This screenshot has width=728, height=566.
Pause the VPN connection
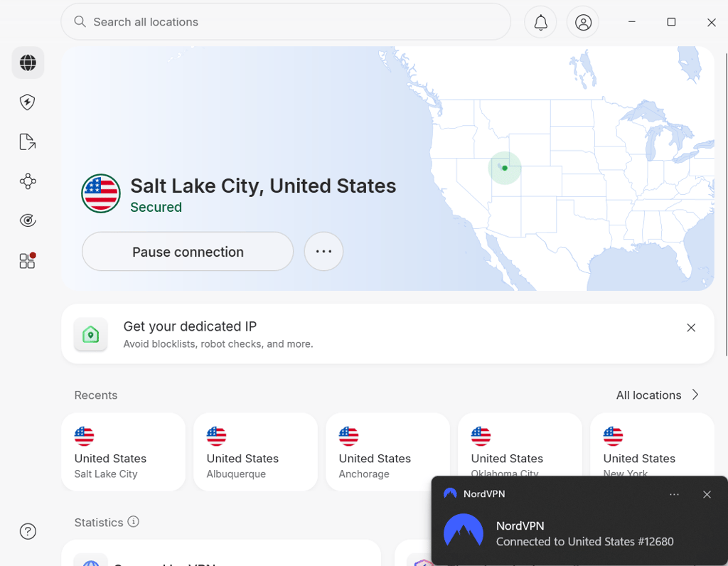point(188,252)
